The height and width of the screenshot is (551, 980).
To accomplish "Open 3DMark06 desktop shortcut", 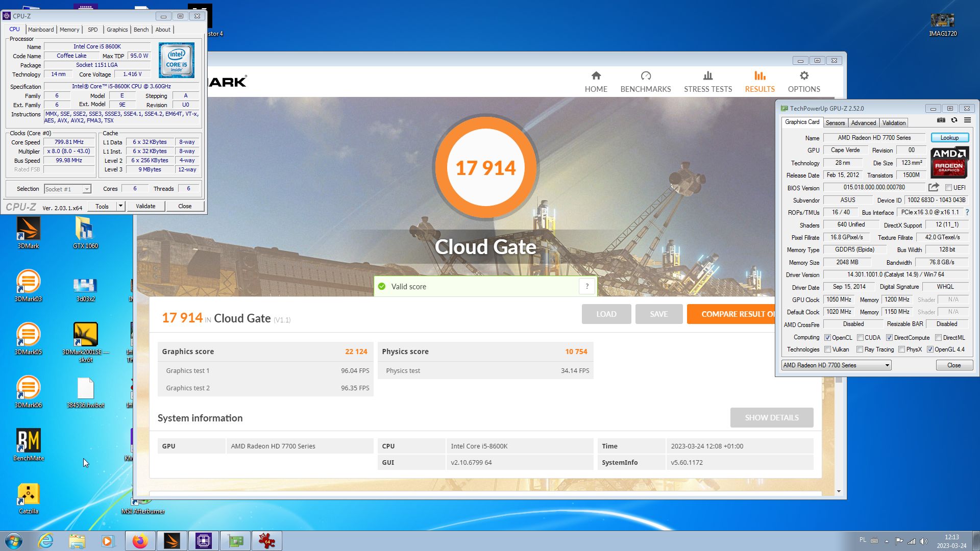I will (29, 392).
